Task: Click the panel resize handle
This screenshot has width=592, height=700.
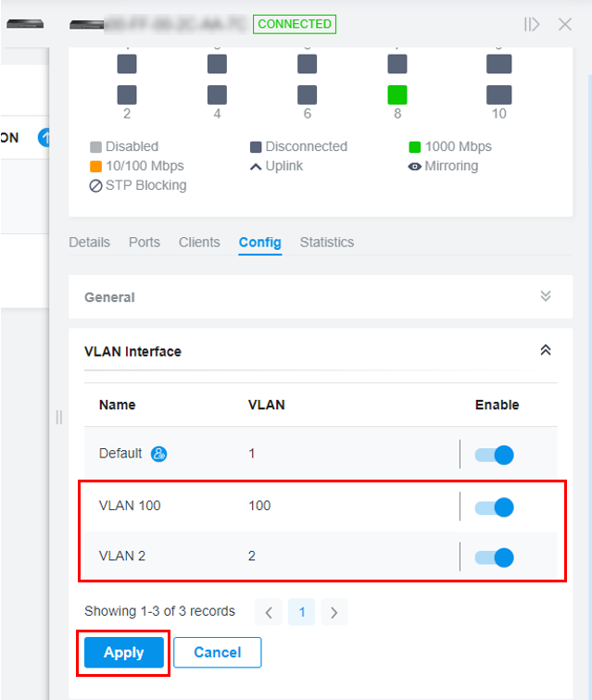Action: pyautogui.click(x=59, y=418)
